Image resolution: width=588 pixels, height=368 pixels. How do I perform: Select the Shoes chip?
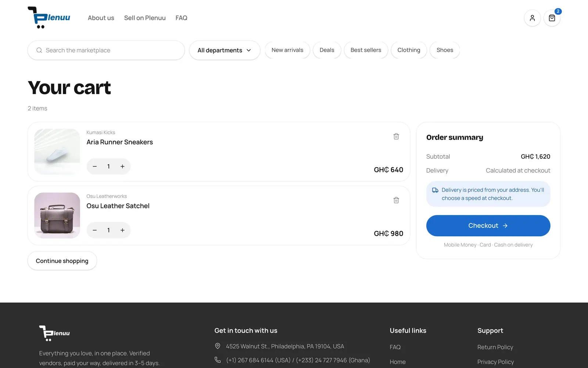coord(445,50)
